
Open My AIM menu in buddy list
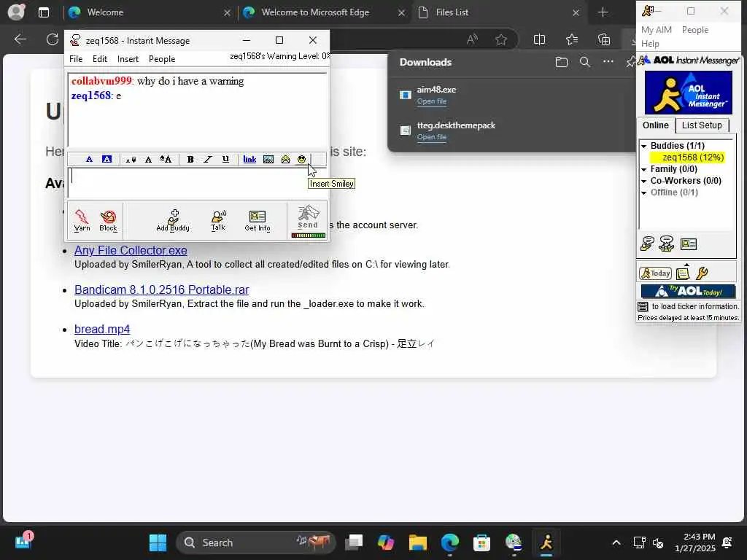point(656,29)
